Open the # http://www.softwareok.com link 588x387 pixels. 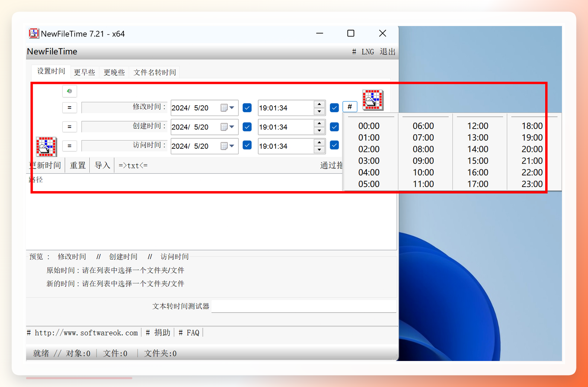click(x=82, y=333)
